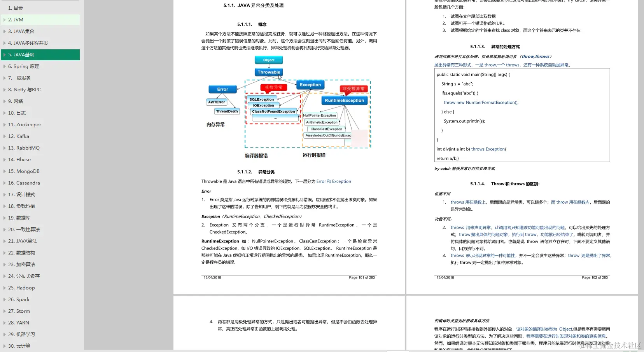
Task: Click the '5.1.1.2. 异常分类' heading
Action: click(x=256, y=172)
